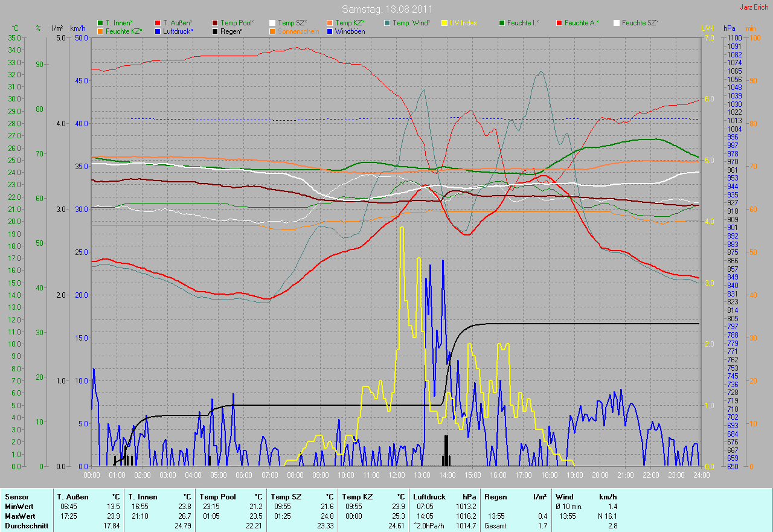
Task: Click T. Außen average value 17.84
Action: [x=111, y=526]
